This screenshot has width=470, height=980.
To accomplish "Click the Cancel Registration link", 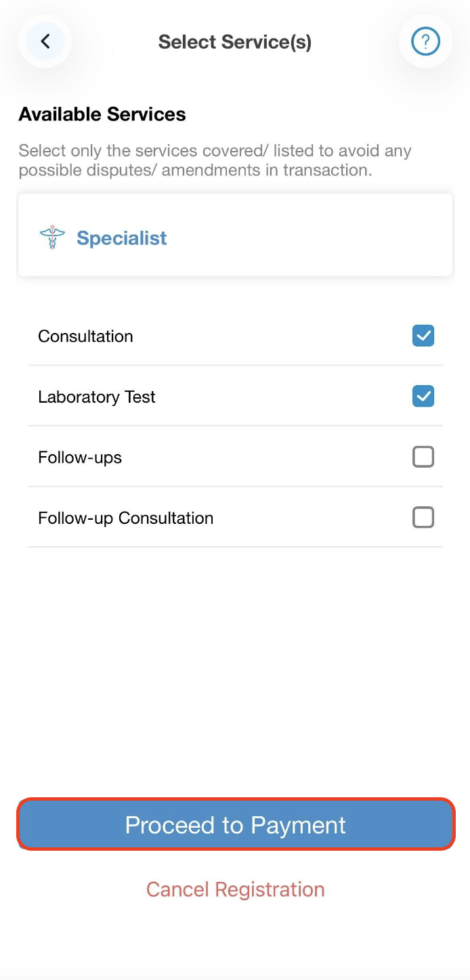I will [235, 889].
